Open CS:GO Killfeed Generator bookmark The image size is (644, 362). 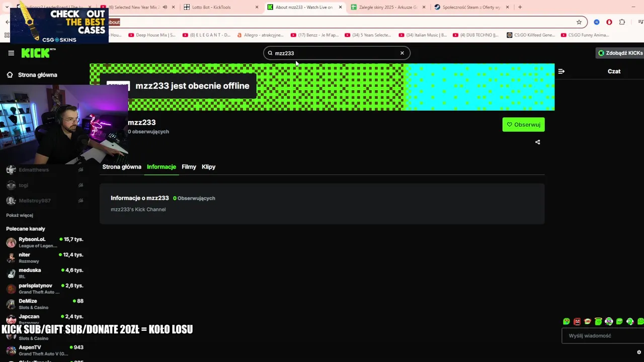click(x=531, y=35)
